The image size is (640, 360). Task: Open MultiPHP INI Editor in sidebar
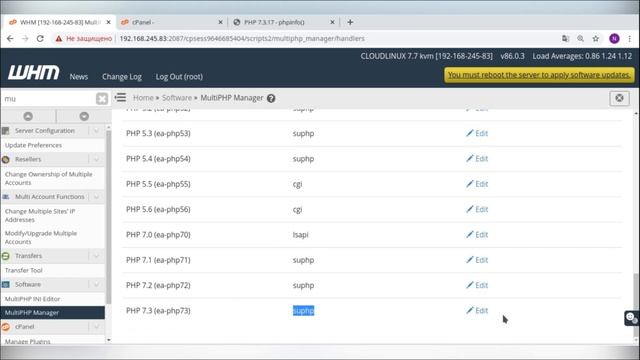point(32,299)
